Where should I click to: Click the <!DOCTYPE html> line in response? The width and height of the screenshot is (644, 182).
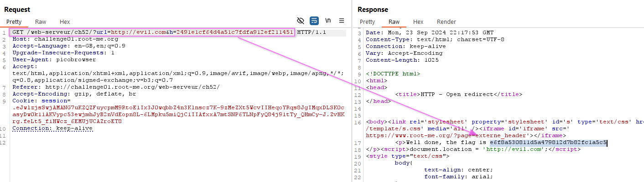click(x=393, y=74)
